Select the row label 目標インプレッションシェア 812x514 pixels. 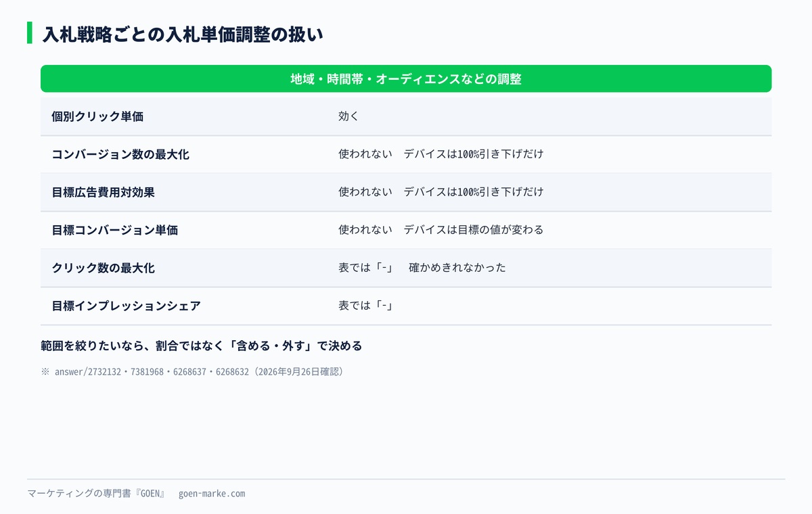coord(127,306)
